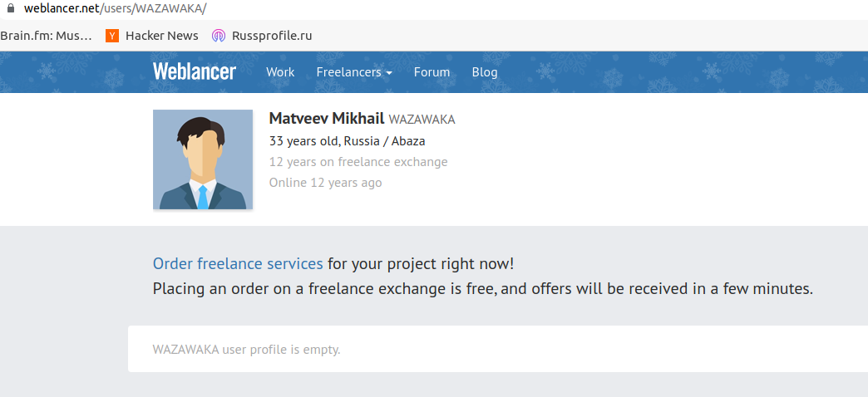
Task: Click the Order freelance services link
Action: [238, 264]
